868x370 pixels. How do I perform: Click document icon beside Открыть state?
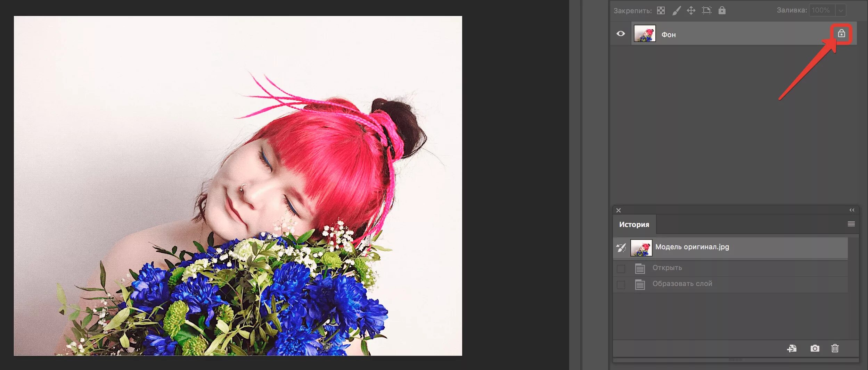[x=640, y=268]
